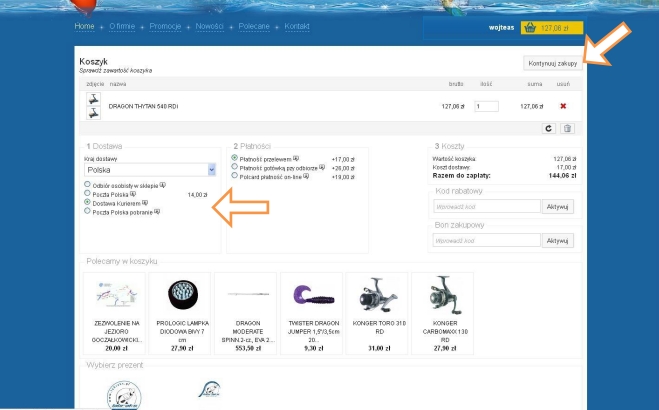Open O firmie menu item
The height and width of the screenshot is (410, 659).
coord(122,26)
